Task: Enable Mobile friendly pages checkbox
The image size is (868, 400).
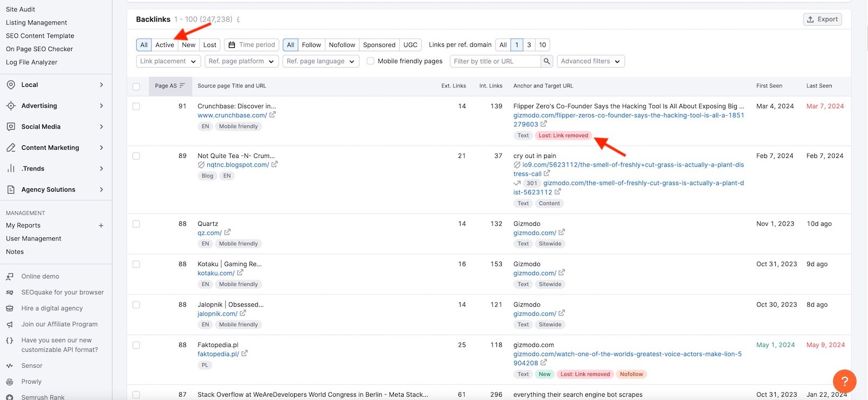Action: pos(371,61)
